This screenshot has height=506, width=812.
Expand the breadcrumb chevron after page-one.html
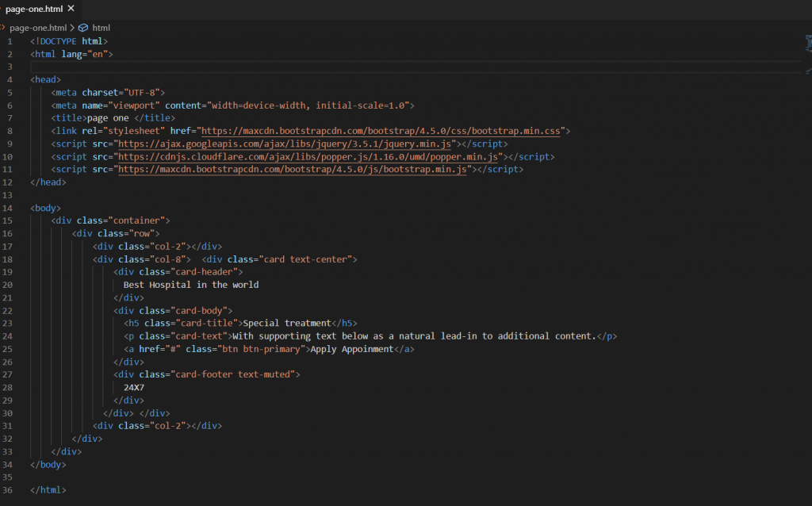pos(71,27)
